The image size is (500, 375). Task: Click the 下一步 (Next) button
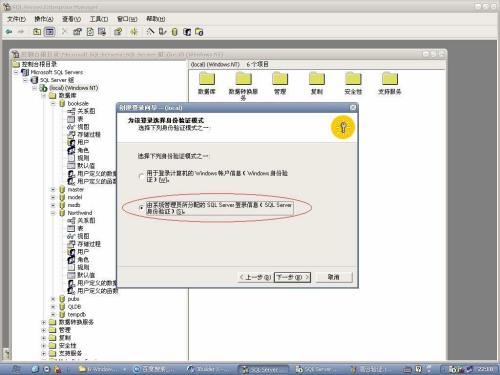tap(292, 277)
